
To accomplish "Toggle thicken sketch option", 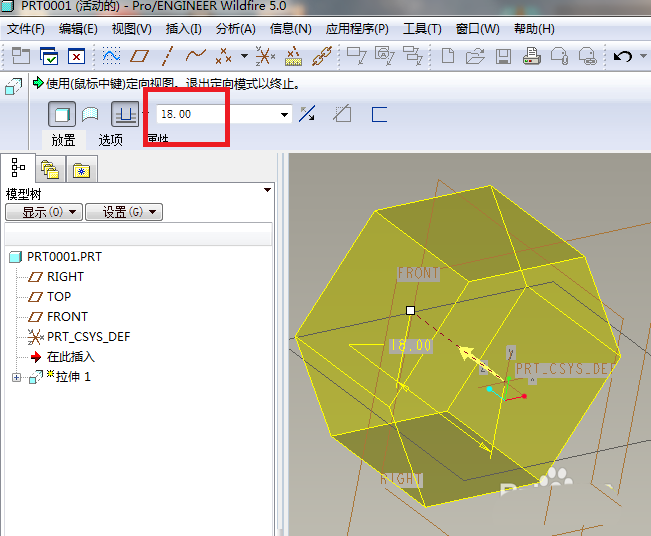I will pos(379,115).
